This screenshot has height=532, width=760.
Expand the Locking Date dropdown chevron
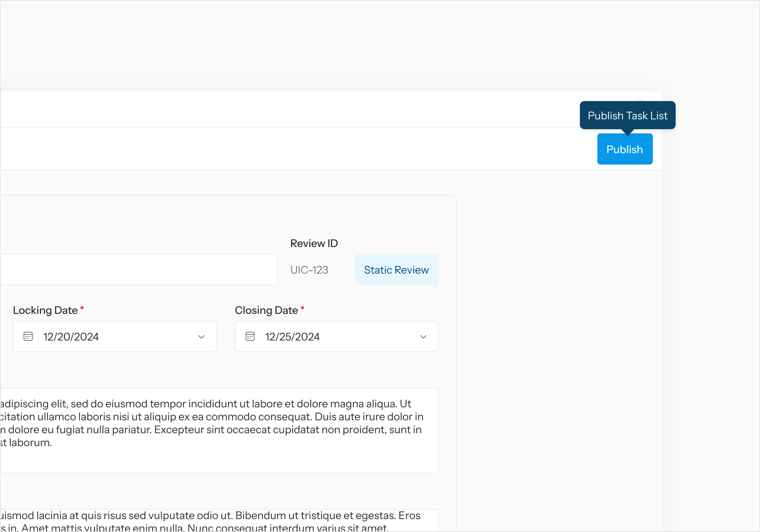201,337
